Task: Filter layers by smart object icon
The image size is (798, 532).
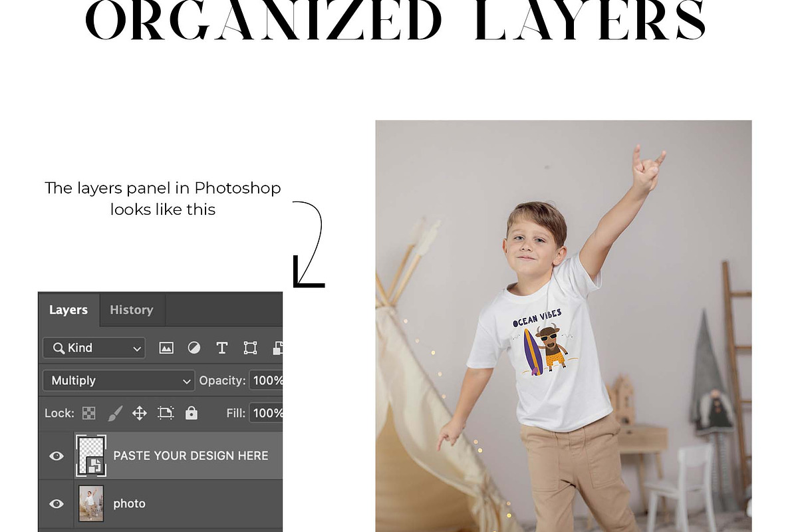Action: point(277,348)
